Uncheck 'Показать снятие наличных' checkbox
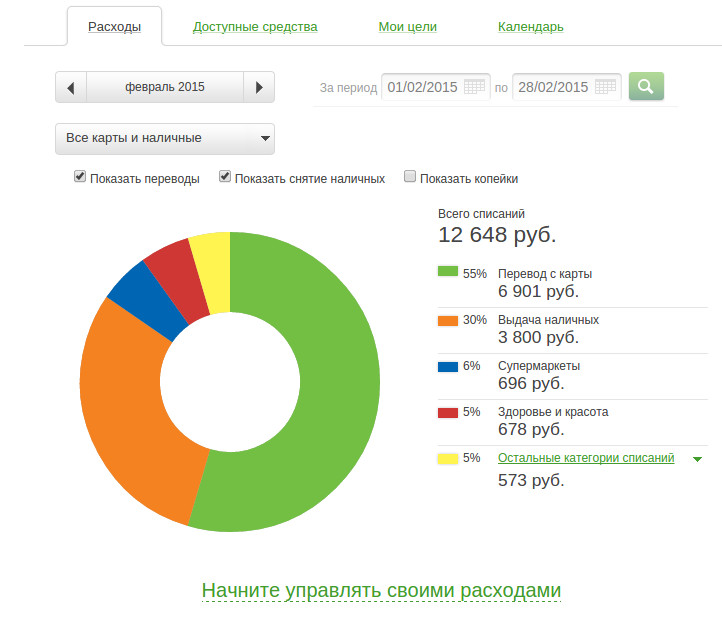This screenshot has width=722, height=622. coord(225,177)
